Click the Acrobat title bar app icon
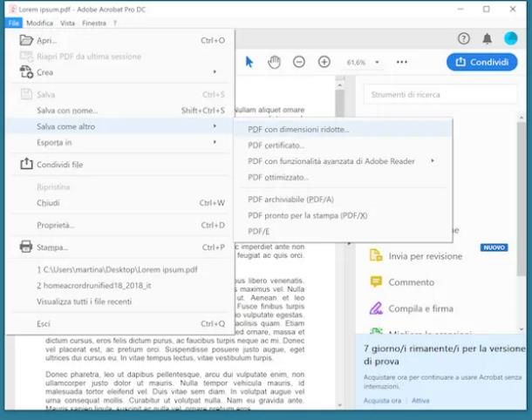Viewport: 532px width, 420px height. pyautogui.click(x=12, y=10)
